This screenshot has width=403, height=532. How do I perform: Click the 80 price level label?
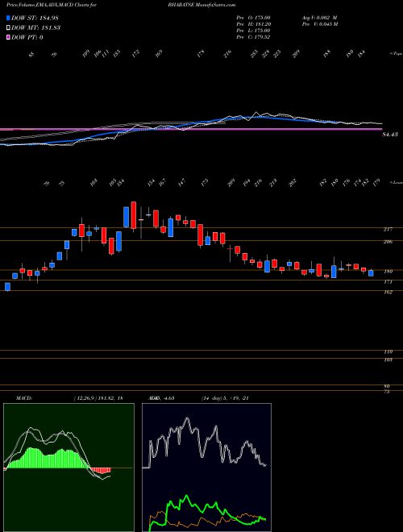coord(387,386)
